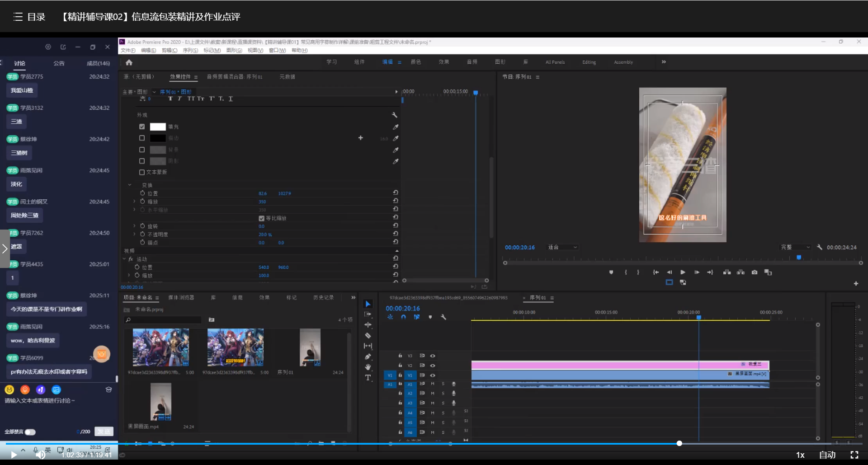Image resolution: width=868 pixels, height=465 pixels.
Task: Select the Type tool in the tools panel
Action: 368,378
